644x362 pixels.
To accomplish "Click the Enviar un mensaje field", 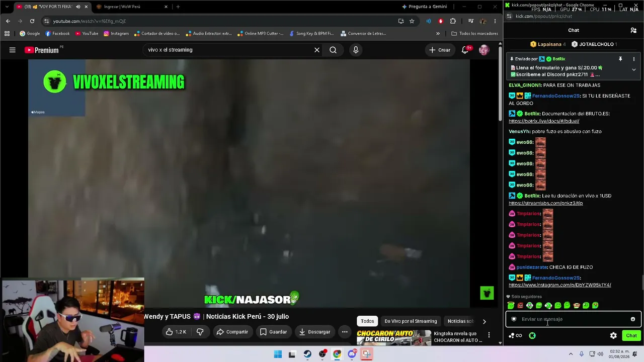I will click(574, 319).
